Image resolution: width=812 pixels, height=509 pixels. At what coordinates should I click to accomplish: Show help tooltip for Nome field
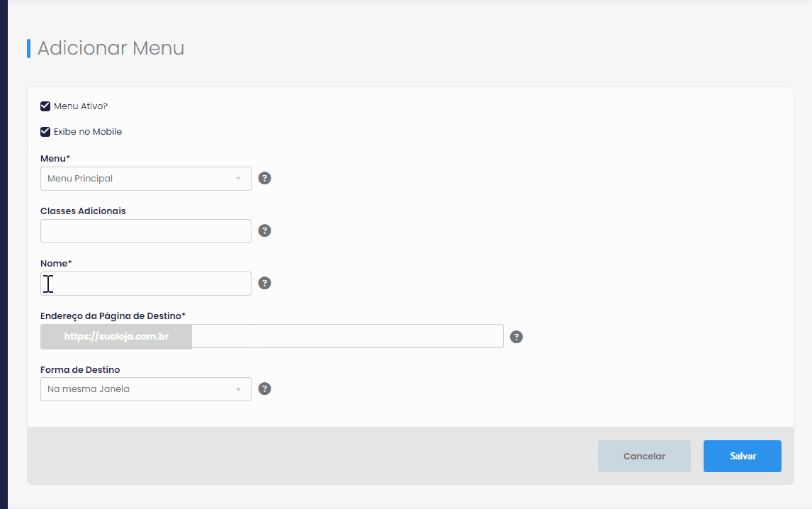[264, 283]
